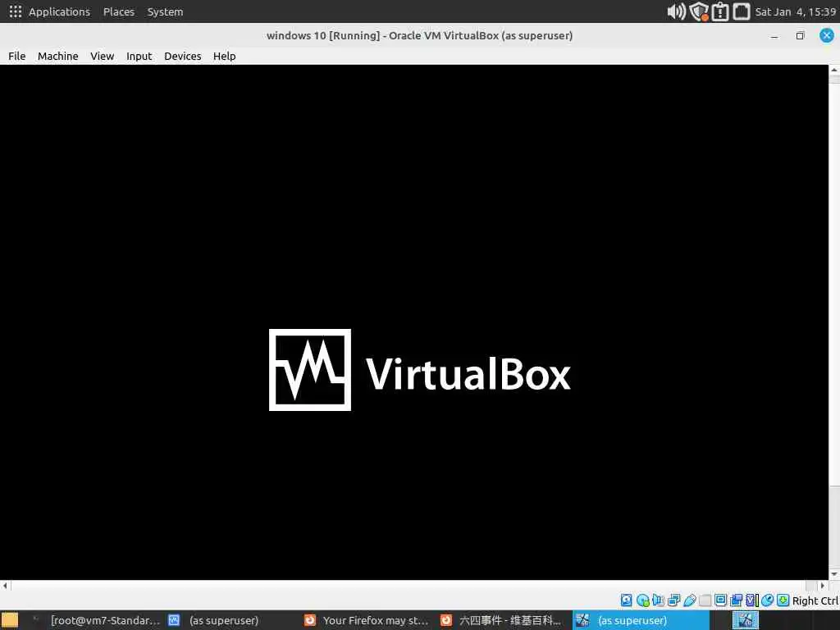The image size is (840, 630).
Task: Click the mouse integration status icon
Action: tap(768, 600)
